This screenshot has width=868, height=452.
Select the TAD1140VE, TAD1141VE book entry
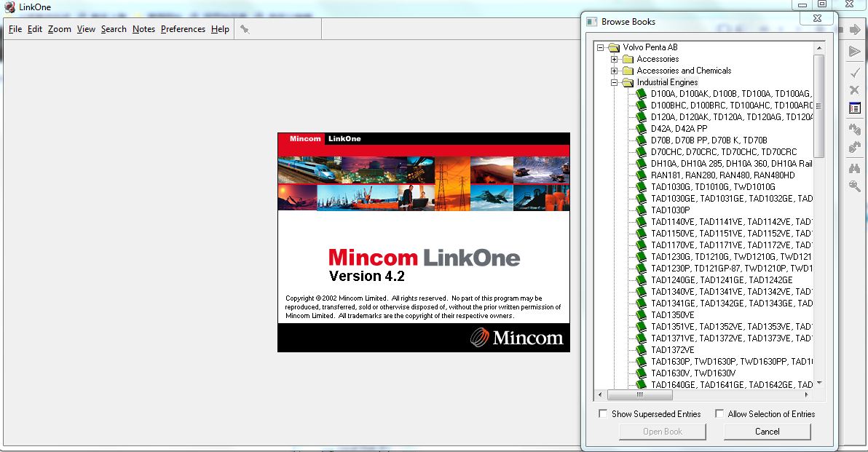pyautogui.click(x=730, y=221)
